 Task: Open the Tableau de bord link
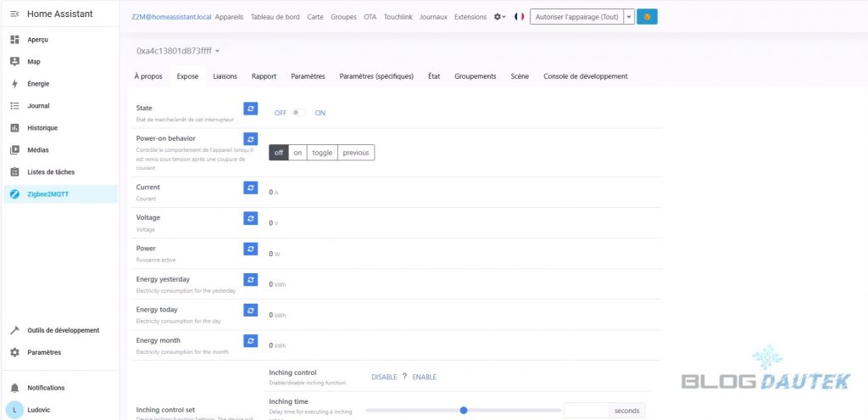[x=275, y=17]
